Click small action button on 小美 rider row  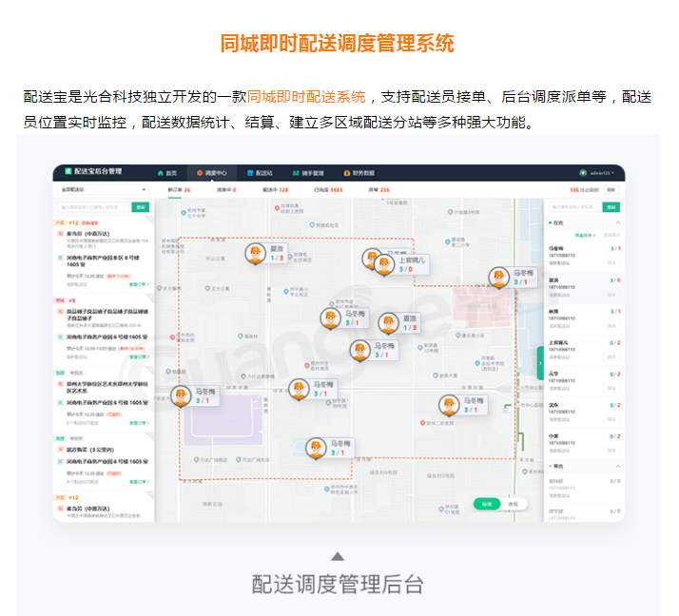pos(611,451)
